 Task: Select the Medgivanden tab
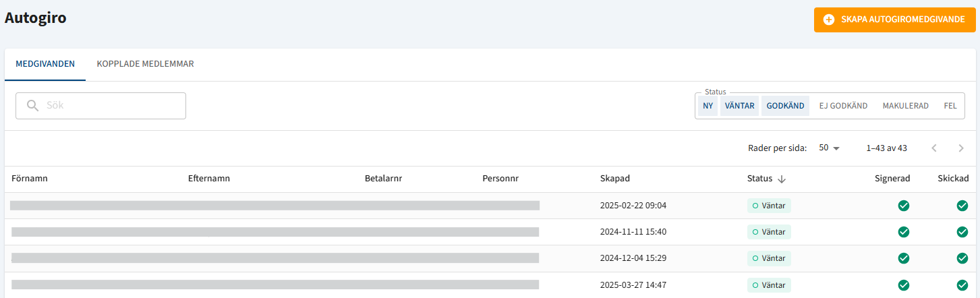(x=45, y=65)
